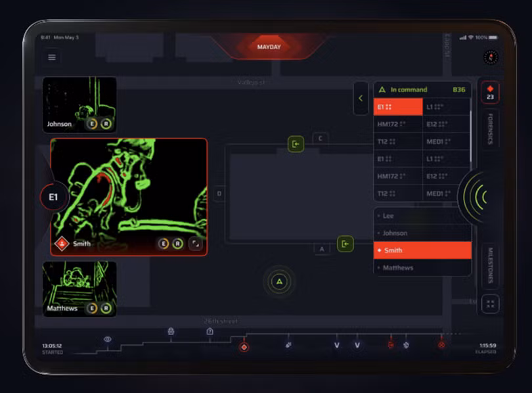Open the Forensics side tab

[490, 129]
